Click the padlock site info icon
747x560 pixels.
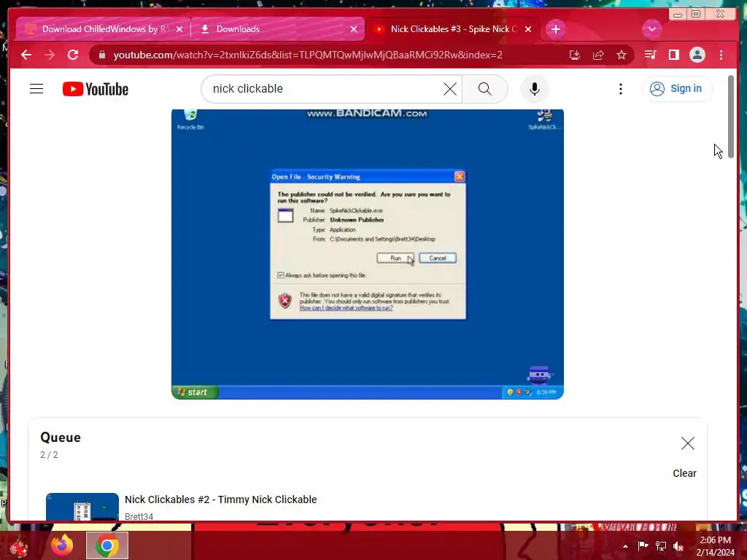101,55
